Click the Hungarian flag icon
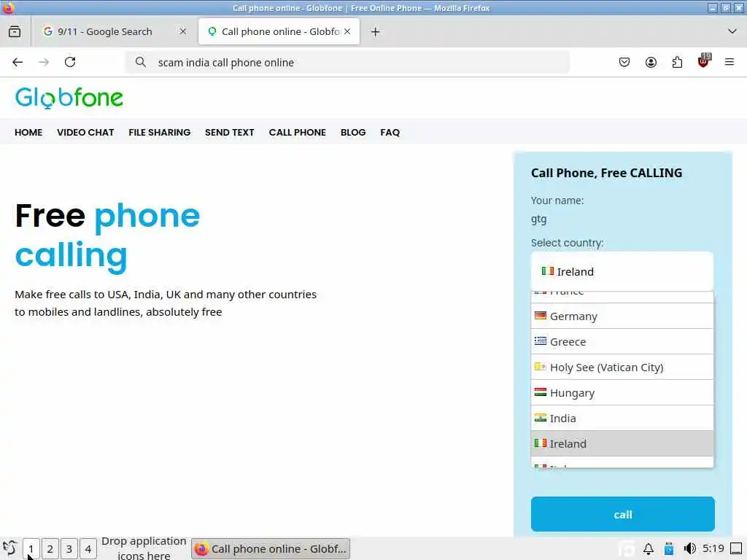The width and height of the screenshot is (747, 560). pos(541,392)
